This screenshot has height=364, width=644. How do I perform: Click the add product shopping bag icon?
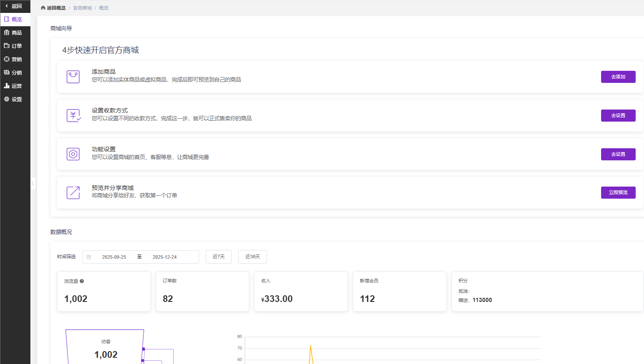73,77
